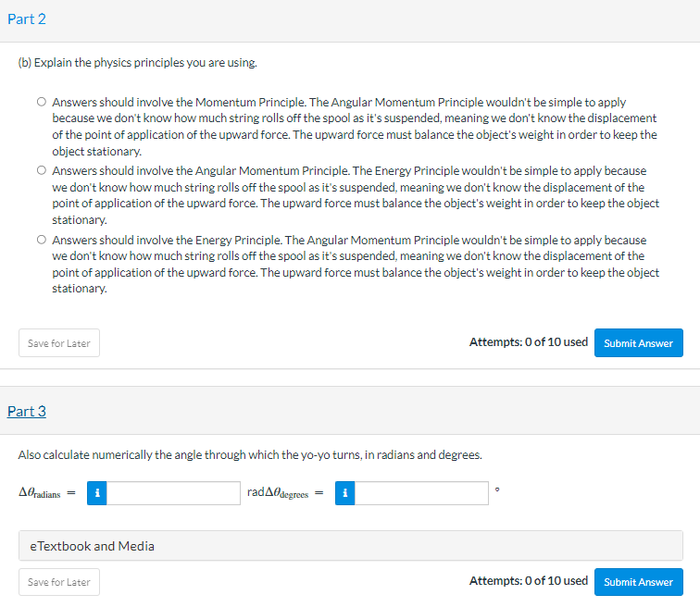Click Part 2 'Attempts: 0 of 10 used' text

click(529, 342)
